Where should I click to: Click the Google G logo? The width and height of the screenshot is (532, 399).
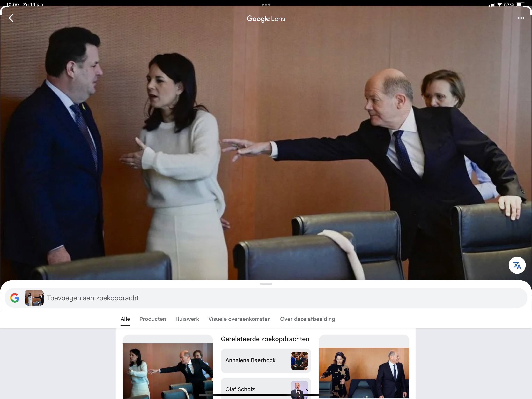[x=15, y=298]
